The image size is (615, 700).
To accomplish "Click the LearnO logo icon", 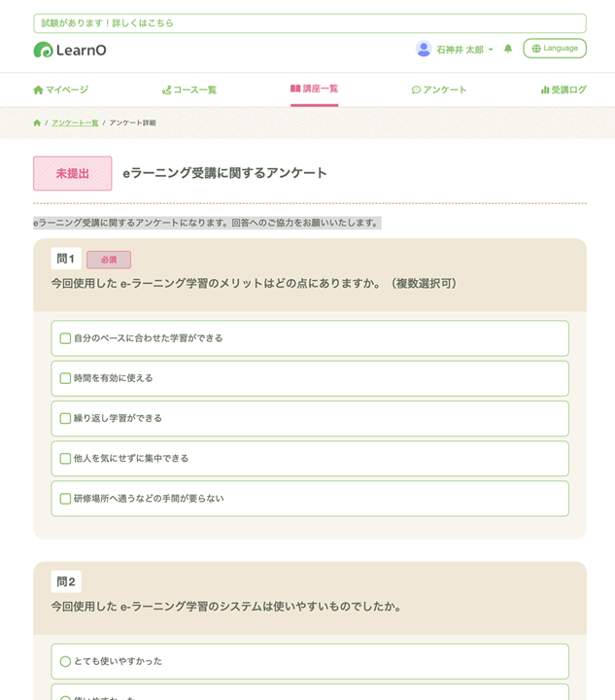I will point(43,50).
